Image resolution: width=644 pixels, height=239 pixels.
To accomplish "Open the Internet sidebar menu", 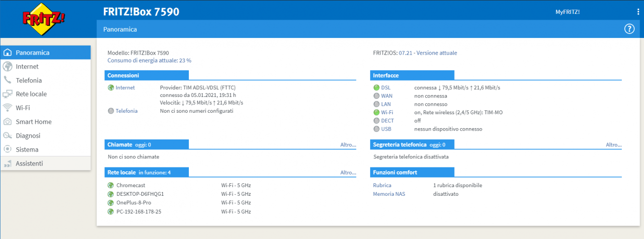I will [45, 66].
